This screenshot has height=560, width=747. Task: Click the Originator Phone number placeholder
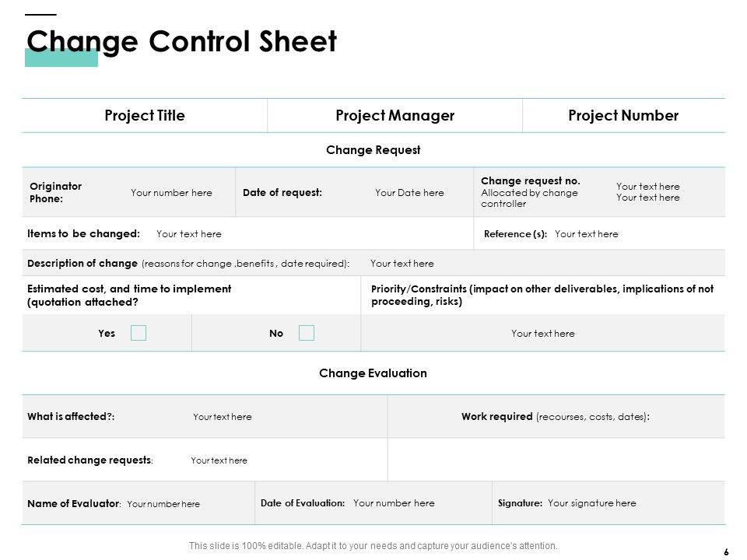pyautogui.click(x=171, y=193)
